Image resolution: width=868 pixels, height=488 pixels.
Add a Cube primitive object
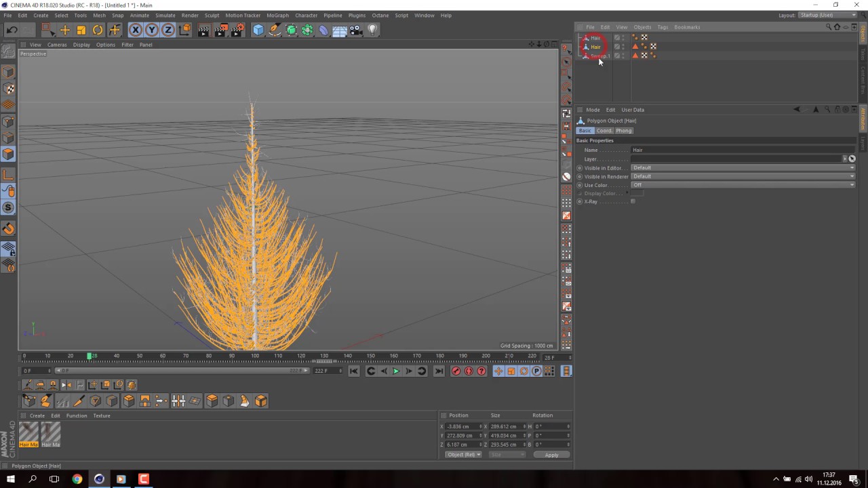click(x=258, y=30)
